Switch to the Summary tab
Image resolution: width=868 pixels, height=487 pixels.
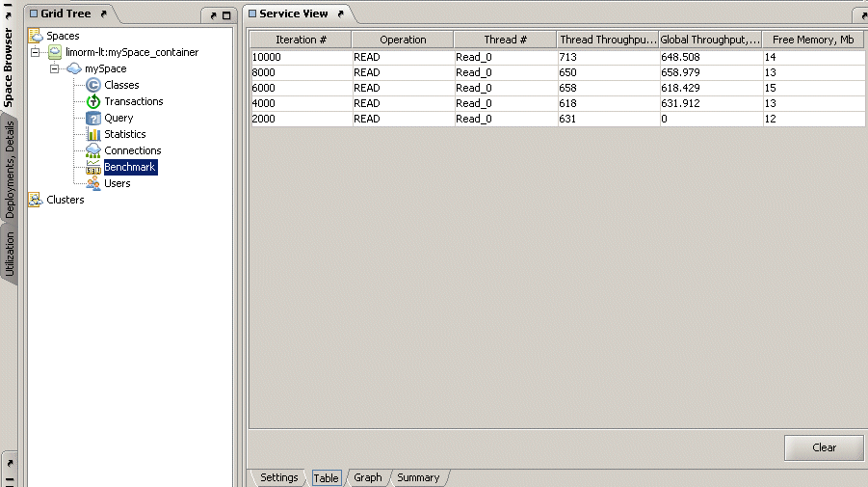tap(418, 477)
